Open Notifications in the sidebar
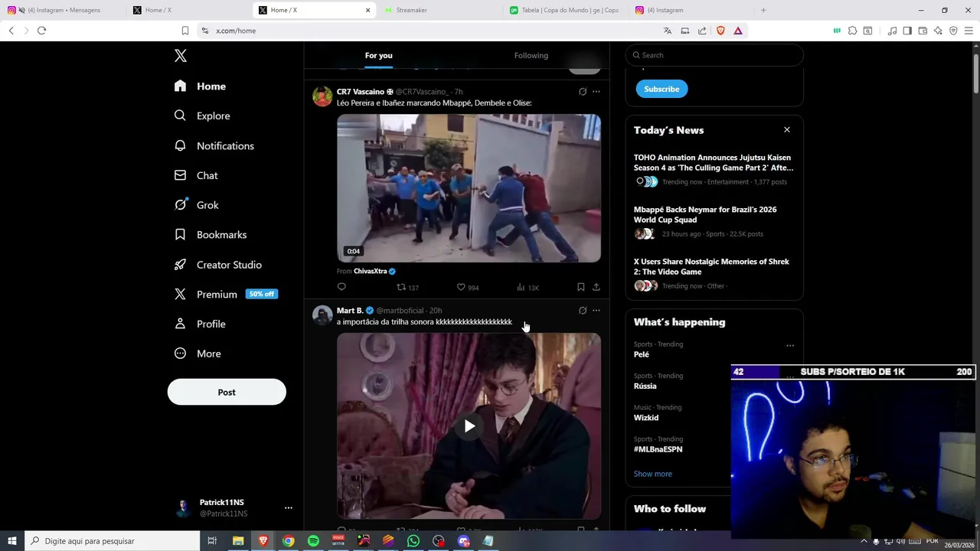The image size is (980, 551). click(x=214, y=145)
